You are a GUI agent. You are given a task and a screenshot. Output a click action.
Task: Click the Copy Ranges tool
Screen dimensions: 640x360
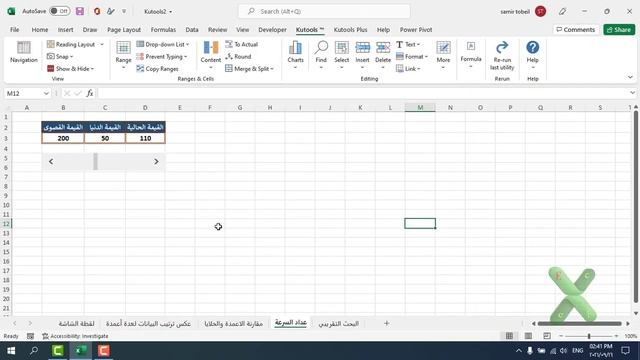158,69
